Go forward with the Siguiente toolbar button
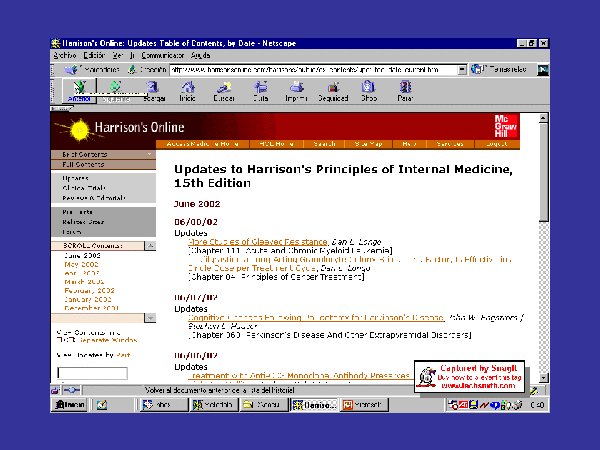Image resolution: width=600 pixels, height=450 pixels. click(116, 91)
